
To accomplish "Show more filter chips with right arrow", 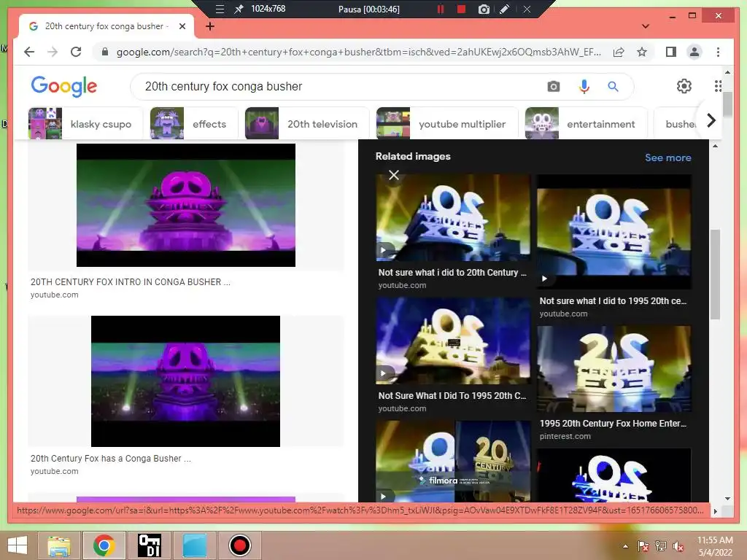I will [711, 120].
